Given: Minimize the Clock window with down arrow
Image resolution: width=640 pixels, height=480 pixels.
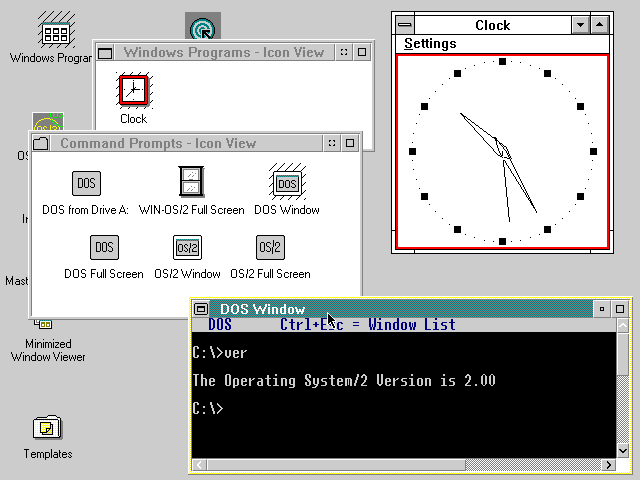Looking at the screenshot, I should (x=580, y=25).
